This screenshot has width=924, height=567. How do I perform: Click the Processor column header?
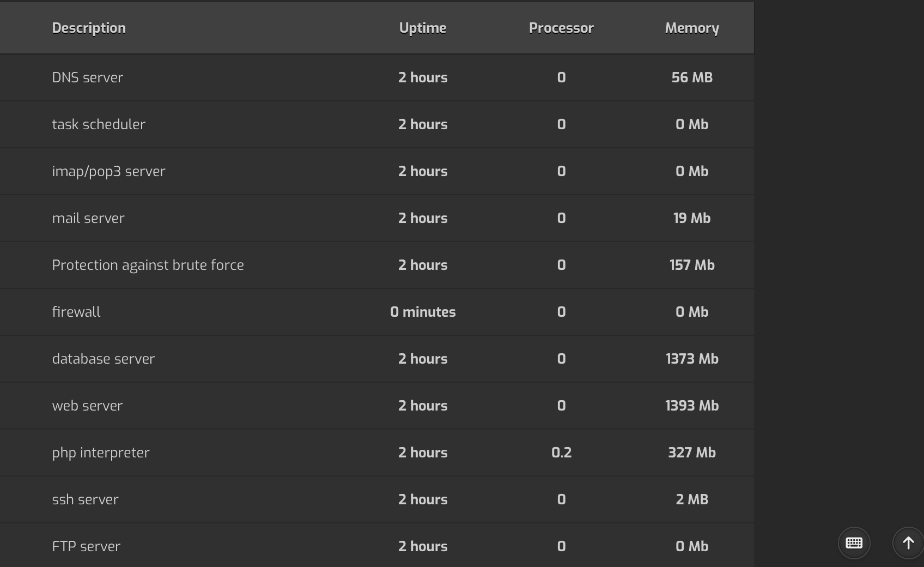561,28
